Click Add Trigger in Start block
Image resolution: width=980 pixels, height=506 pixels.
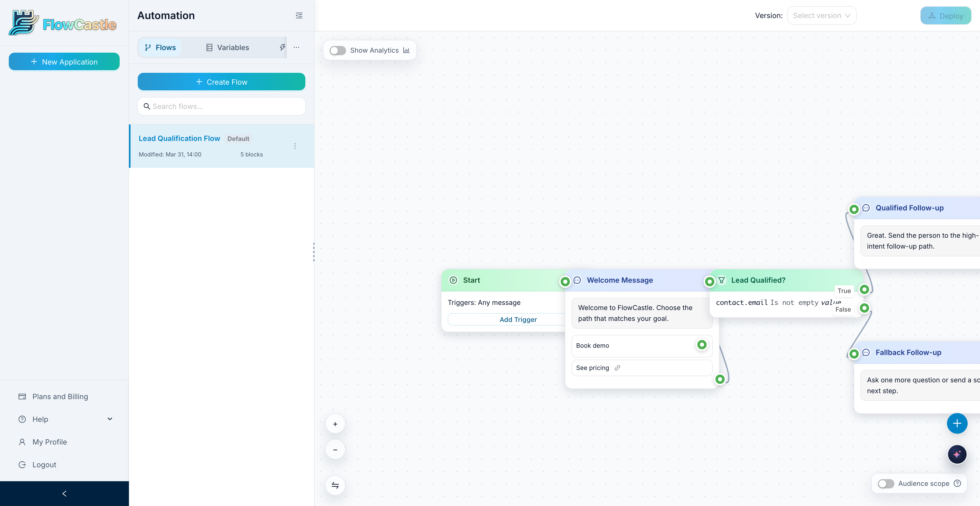click(x=518, y=319)
